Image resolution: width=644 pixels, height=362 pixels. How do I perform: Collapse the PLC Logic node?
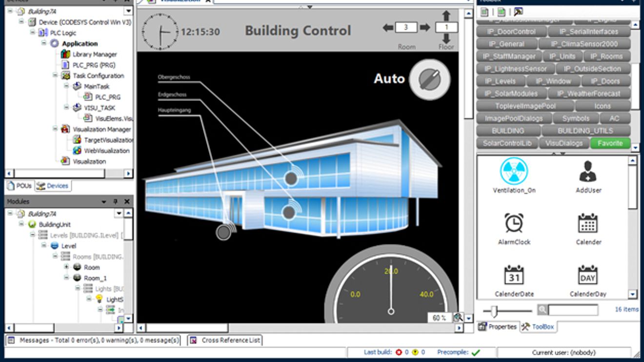[x=33, y=33]
